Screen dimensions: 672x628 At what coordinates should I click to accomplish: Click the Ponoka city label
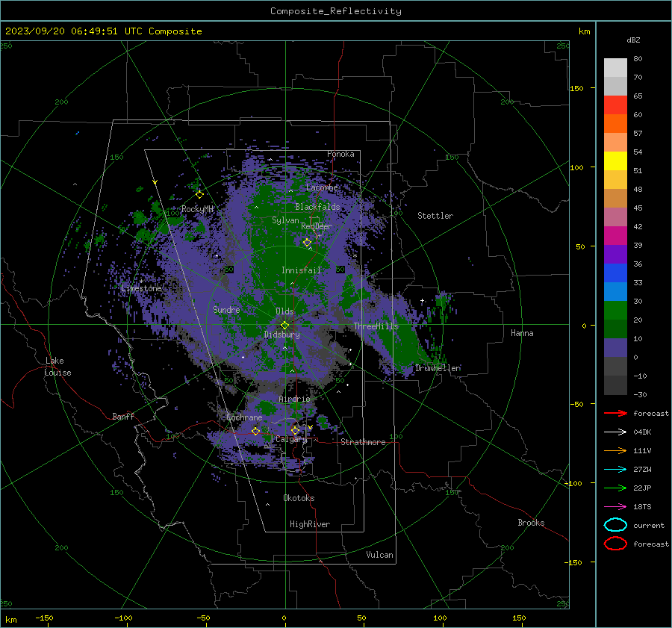coord(340,154)
